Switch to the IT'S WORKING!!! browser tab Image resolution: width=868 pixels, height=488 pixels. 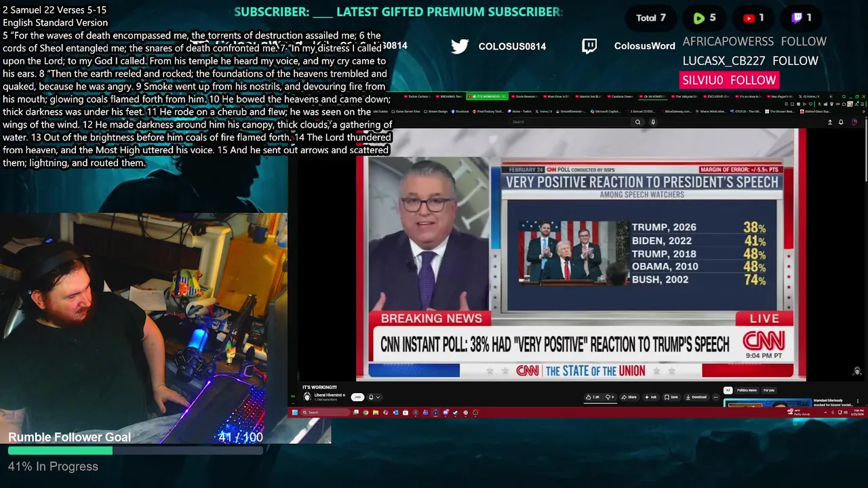tap(487, 96)
